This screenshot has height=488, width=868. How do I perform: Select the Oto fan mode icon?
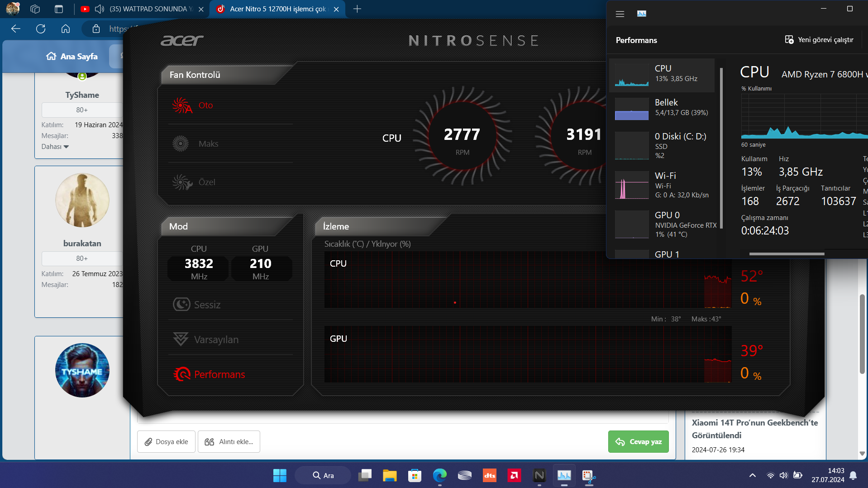point(182,105)
